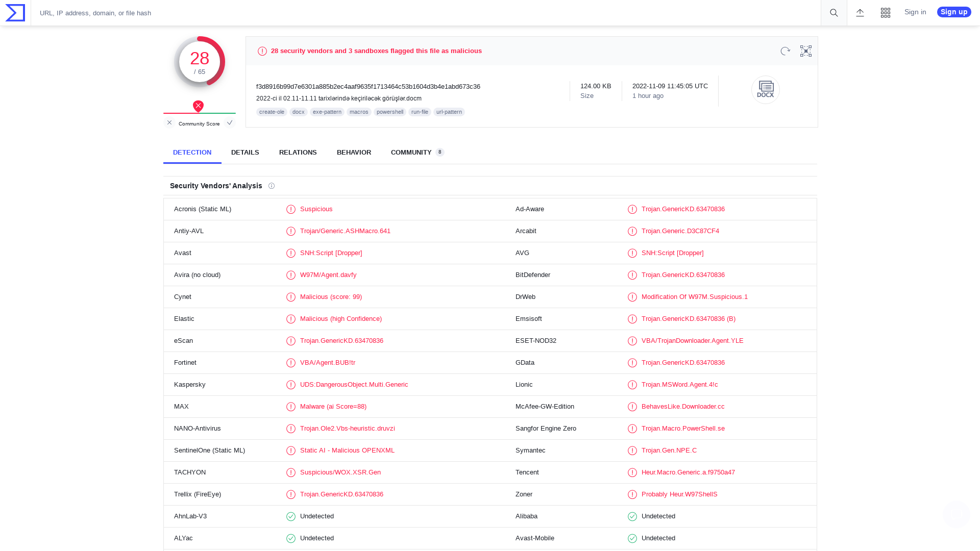
Task: Toggle the upvote checkmark on Community Score
Action: pyautogui.click(x=230, y=122)
